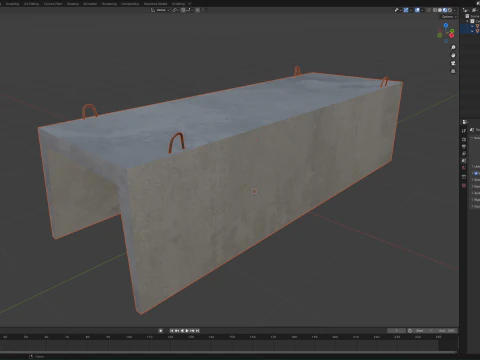This screenshot has width=480, height=360.
Task: Open the Shading workspace tab
Action: point(73,4)
